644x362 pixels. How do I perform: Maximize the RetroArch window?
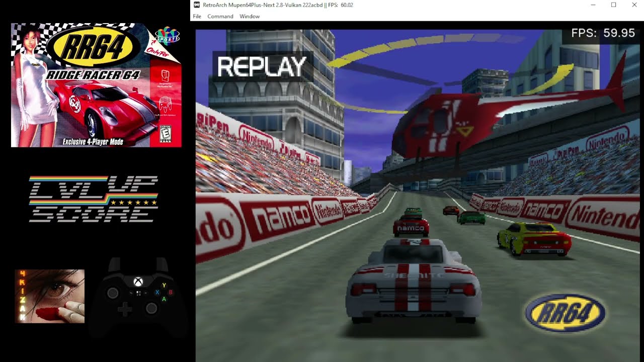tap(614, 5)
